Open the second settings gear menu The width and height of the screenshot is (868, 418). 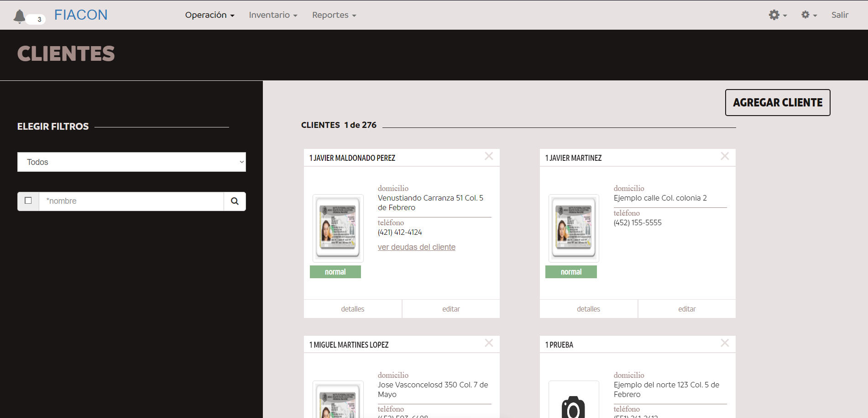[x=808, y=15]
